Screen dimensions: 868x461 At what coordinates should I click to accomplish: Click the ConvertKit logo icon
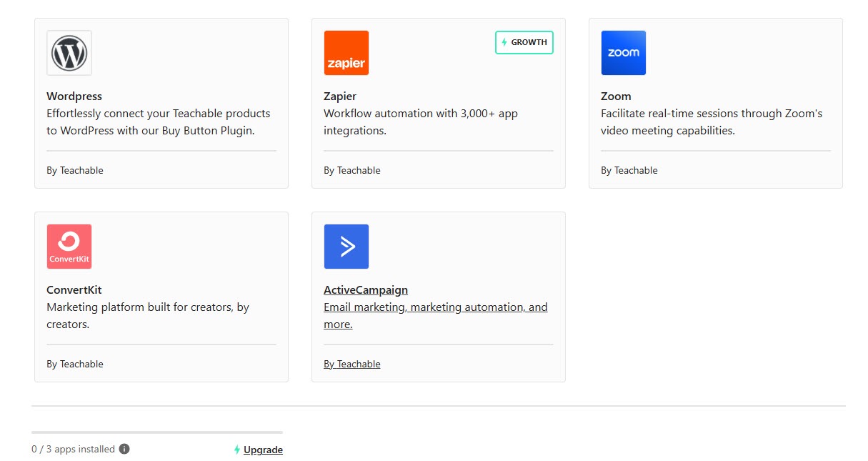pos(69,247)
